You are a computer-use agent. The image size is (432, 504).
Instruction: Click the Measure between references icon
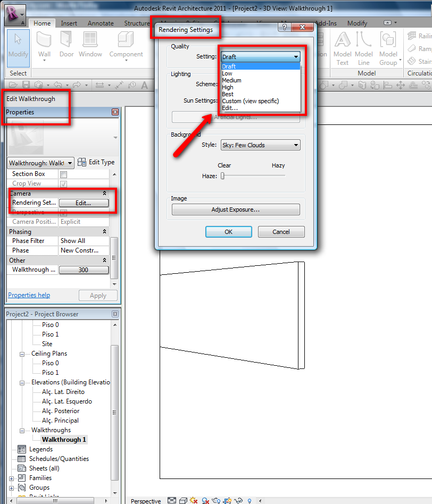tap(99, 85)
